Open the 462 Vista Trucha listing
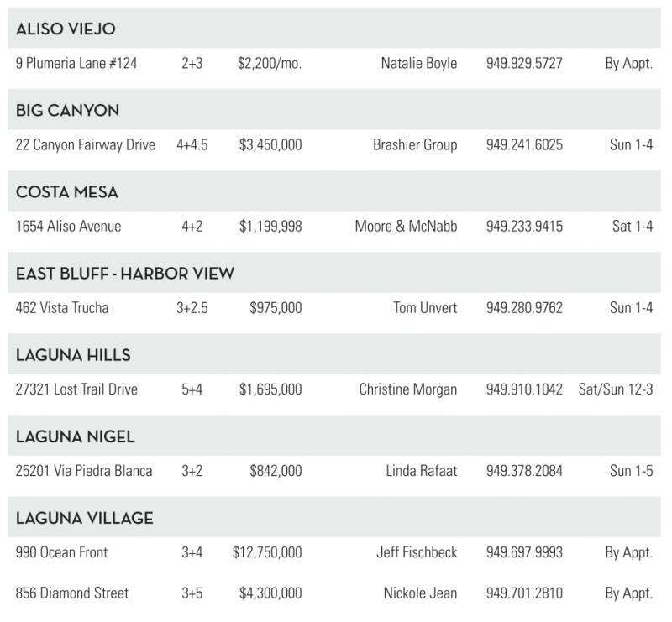672x622 pixels. [62, 308]
